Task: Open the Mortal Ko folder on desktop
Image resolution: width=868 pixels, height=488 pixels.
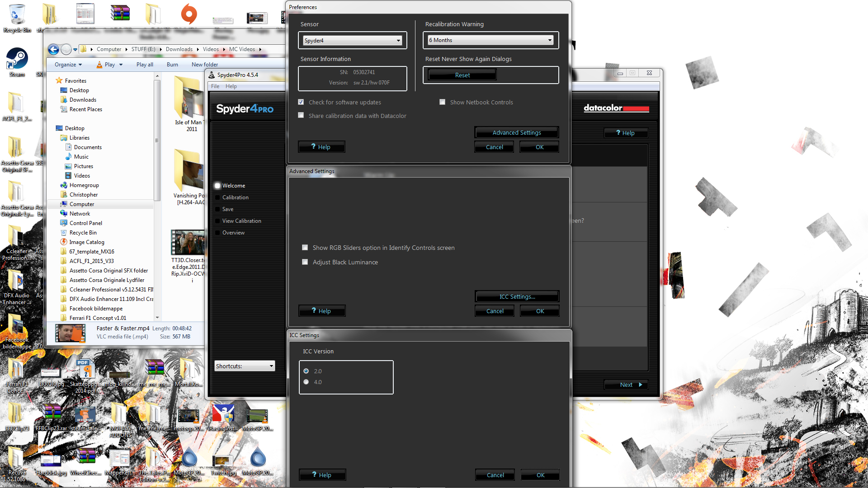Action: pos(189,373)
